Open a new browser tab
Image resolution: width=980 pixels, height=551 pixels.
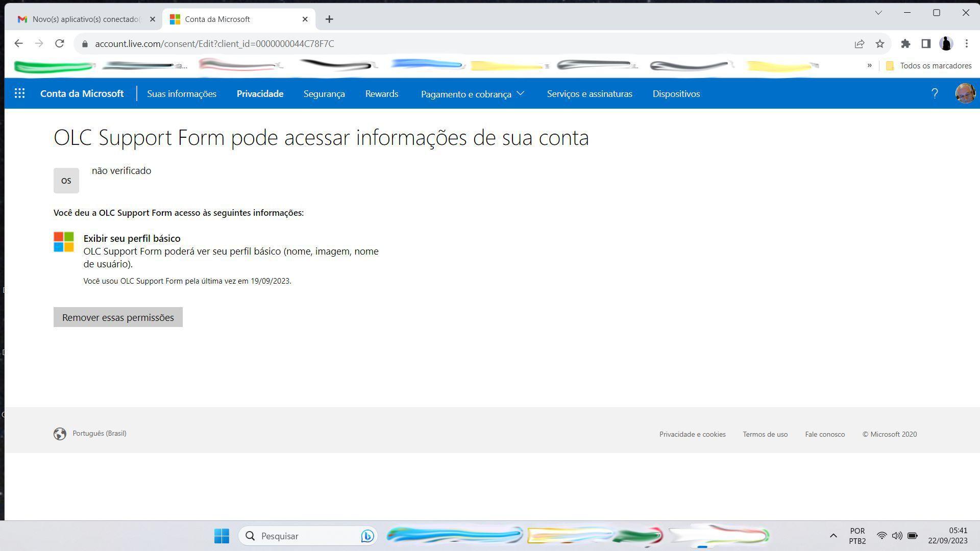tap(329, 19)
